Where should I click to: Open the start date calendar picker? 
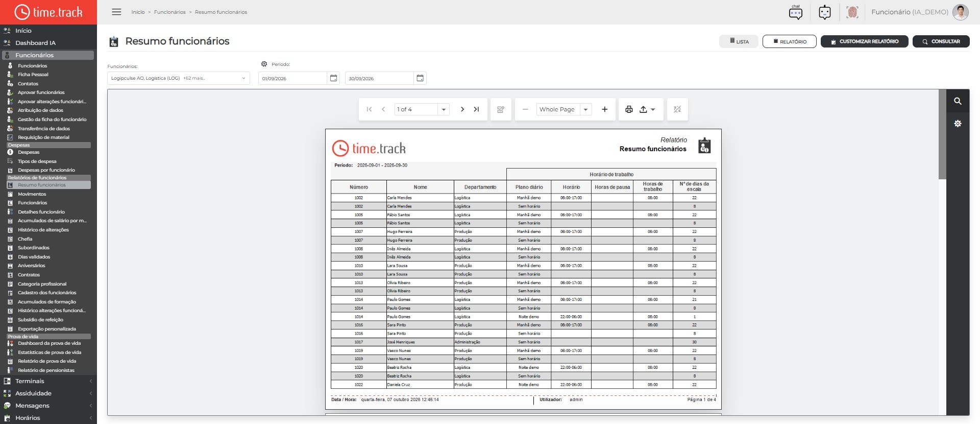tap(333, 78)
